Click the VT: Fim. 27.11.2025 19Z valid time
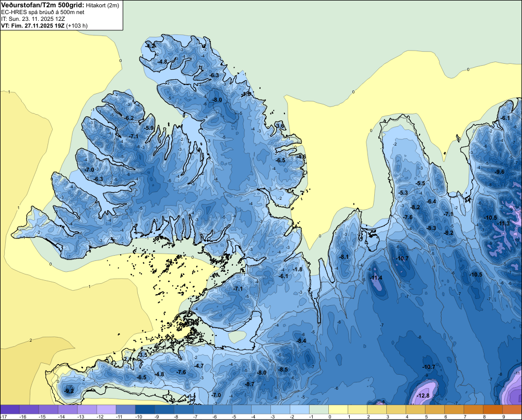The height and width of the screenshot is (420, 522). coord(33,26)
